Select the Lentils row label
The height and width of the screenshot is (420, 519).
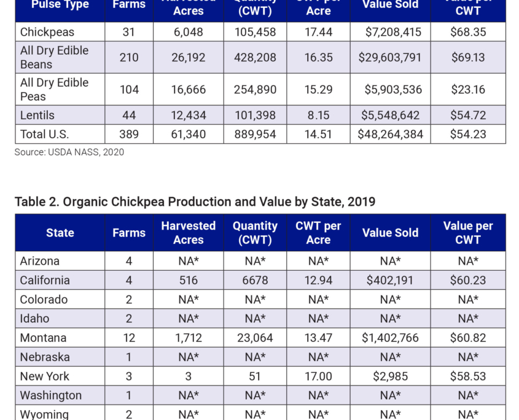click(37, 115)
